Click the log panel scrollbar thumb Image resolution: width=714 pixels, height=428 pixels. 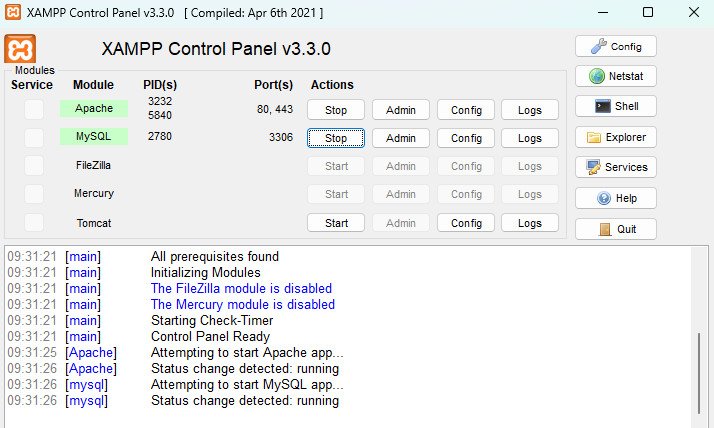click(699, 373)
